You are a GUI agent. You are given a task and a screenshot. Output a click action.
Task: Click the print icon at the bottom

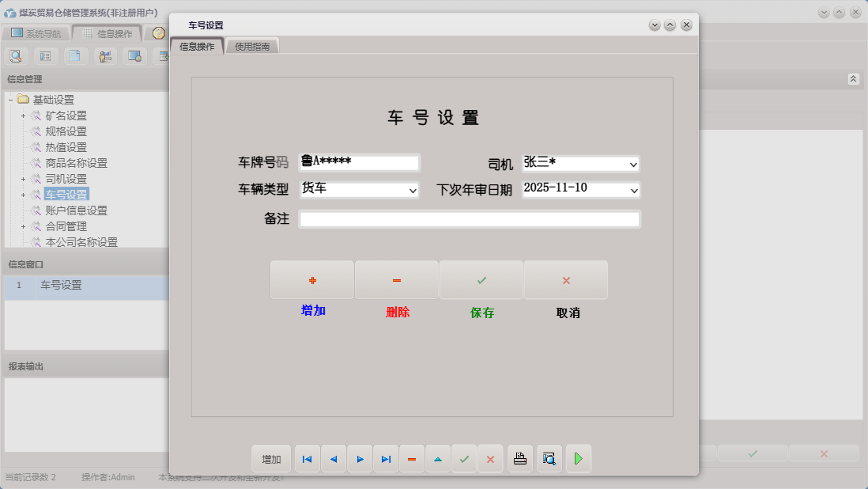point(519,459)
